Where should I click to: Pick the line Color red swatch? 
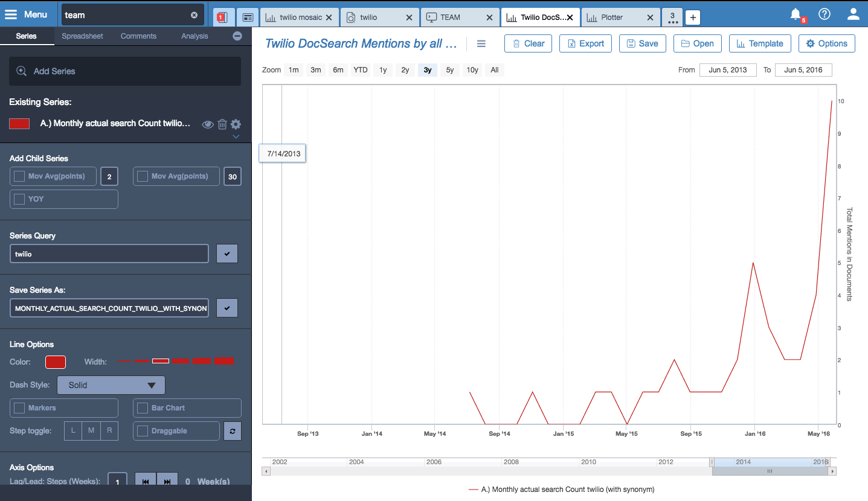(x=56, y=362)
